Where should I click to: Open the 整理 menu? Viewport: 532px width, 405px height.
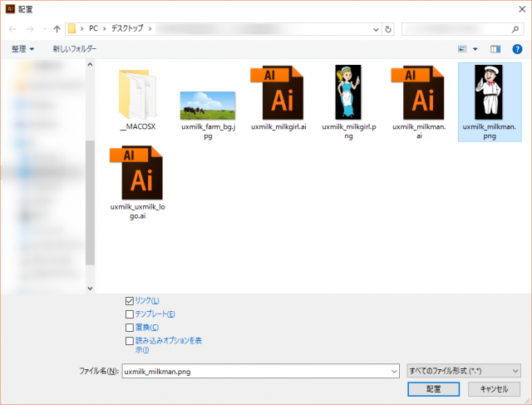[22, 49]
